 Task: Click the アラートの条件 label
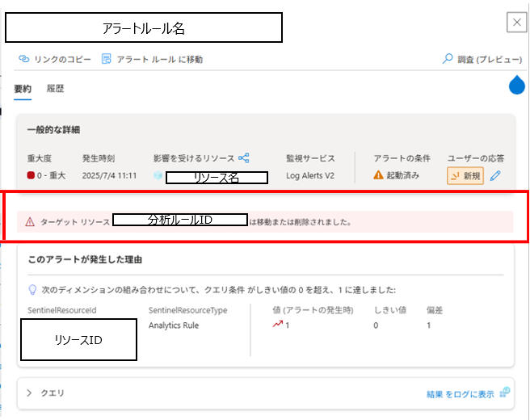[x=402, y=158]
